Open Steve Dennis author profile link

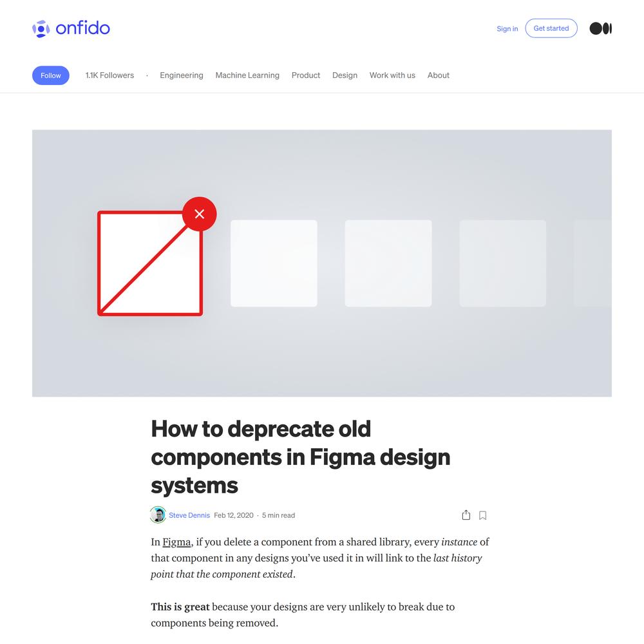(189, 515)
